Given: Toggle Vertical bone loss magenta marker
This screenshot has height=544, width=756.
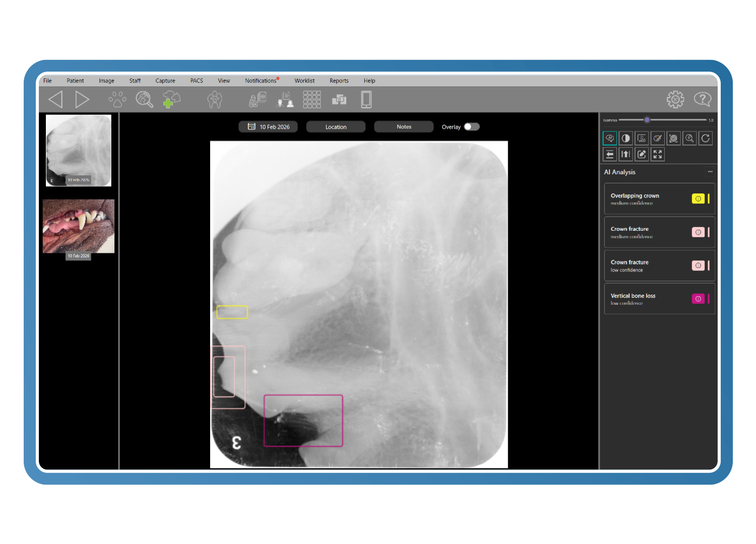Looking at the screenshot, I should point(698,299).
